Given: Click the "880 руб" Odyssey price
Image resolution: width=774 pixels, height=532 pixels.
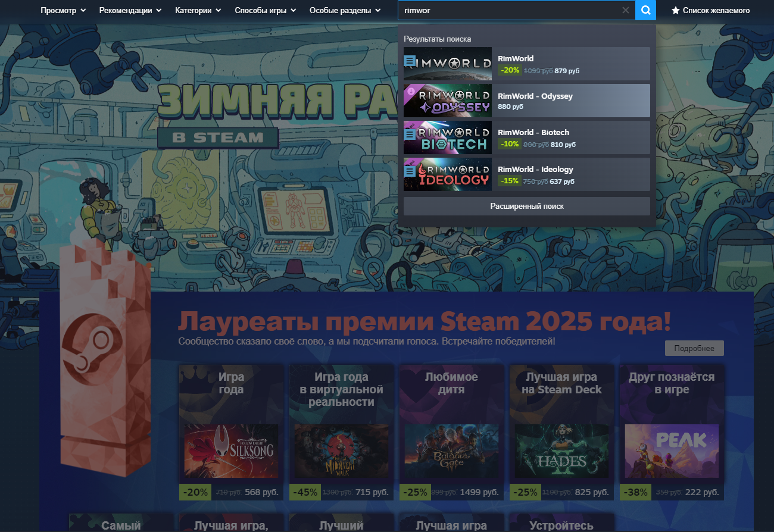Looking at the screenshot, I should (511, 107).
